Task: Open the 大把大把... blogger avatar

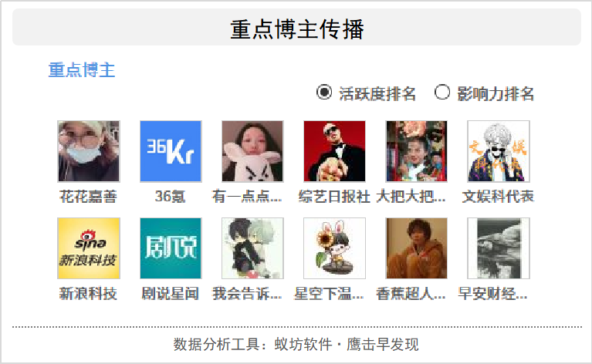Action: [417, 151]
